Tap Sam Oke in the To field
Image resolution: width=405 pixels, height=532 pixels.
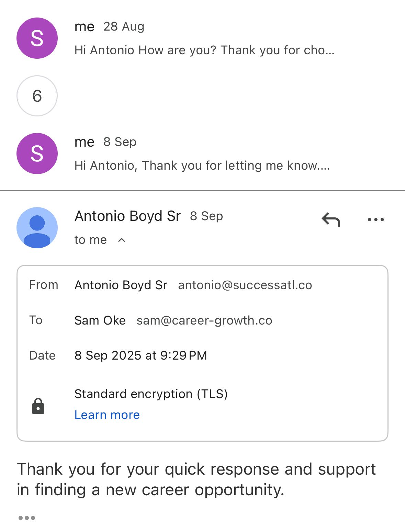pos(100,320)
